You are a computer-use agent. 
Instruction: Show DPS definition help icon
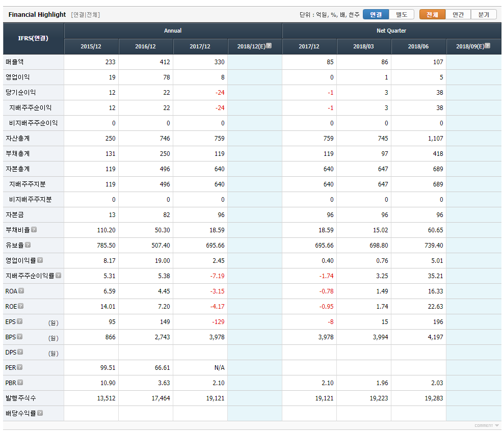pyautogui.click(x=20, y=352)
